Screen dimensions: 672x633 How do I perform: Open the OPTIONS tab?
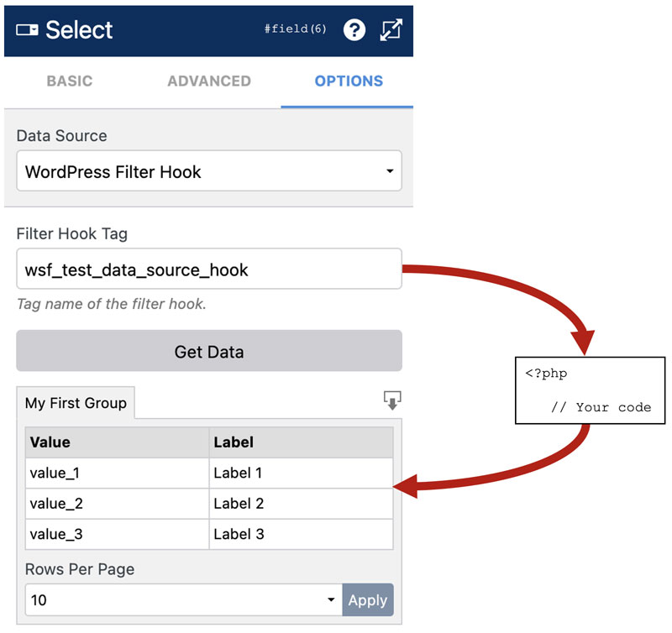(x=349, y=81)
